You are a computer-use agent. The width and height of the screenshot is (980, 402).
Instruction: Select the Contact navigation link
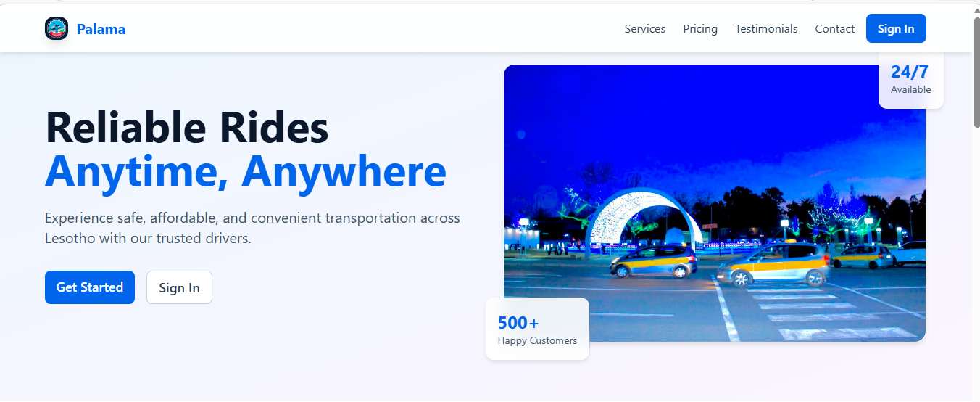pos(834,29)
